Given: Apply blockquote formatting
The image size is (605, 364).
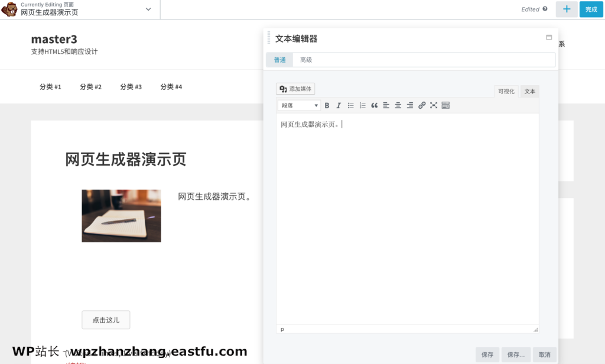Looking at the screenshot, I should (x=375, y=105).
